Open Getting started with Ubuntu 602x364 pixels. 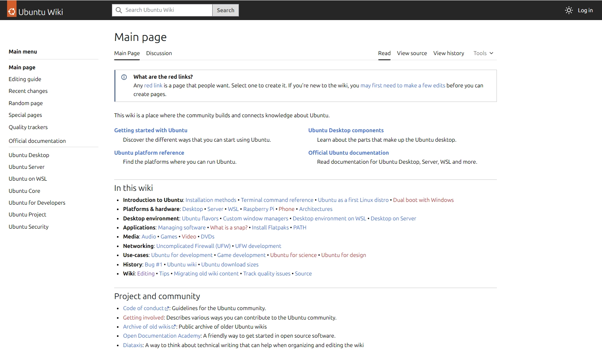[x=151, y=130]
